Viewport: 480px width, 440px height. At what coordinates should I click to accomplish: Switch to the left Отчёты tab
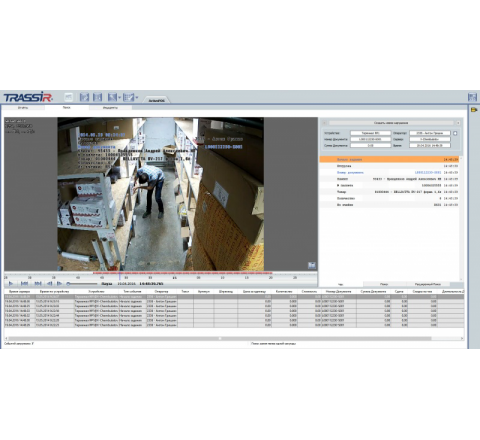pos(23,108)
